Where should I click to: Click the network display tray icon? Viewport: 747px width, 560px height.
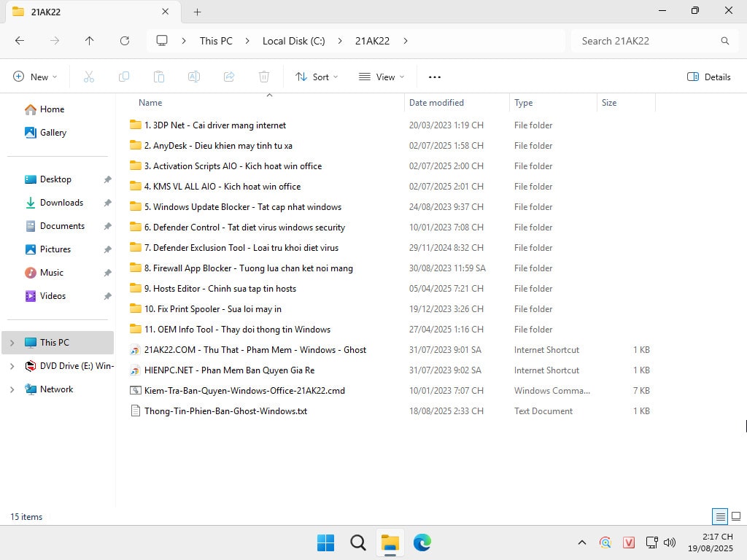point(651,542)
